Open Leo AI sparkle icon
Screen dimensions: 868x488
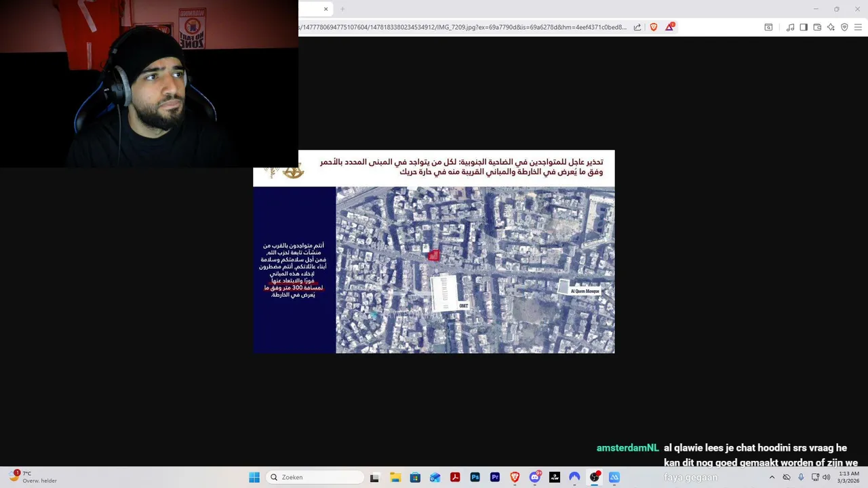click(x=831, y=27)
